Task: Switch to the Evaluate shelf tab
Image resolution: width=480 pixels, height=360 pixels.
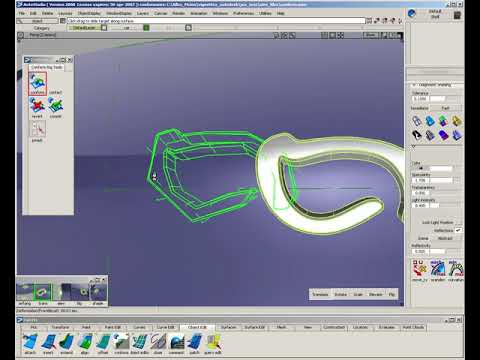Action: coord(387,327)
